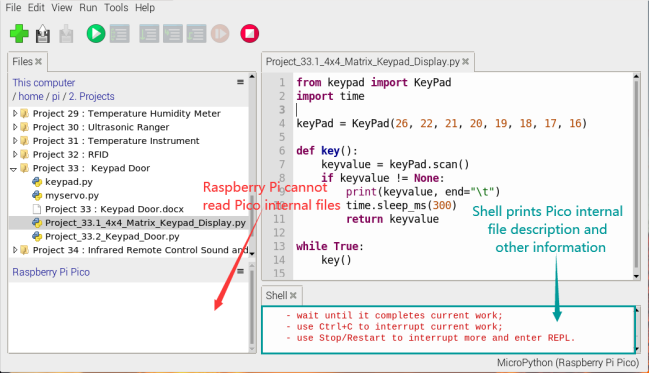
Task: Select Project 33 : Keypad Door.docx file
Action: coord(114,209)
